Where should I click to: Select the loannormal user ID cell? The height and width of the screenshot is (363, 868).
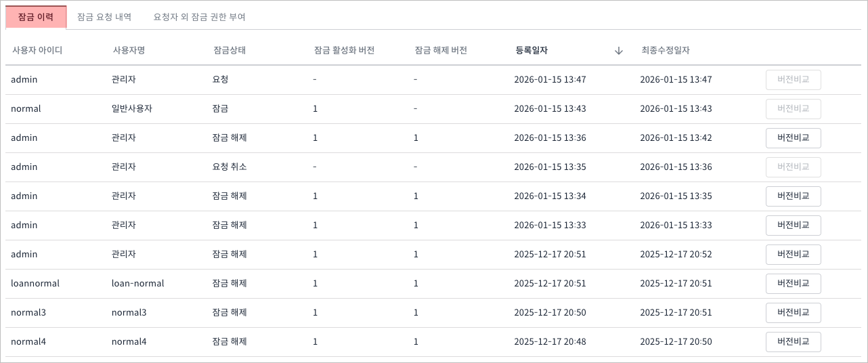coord(35,283)
